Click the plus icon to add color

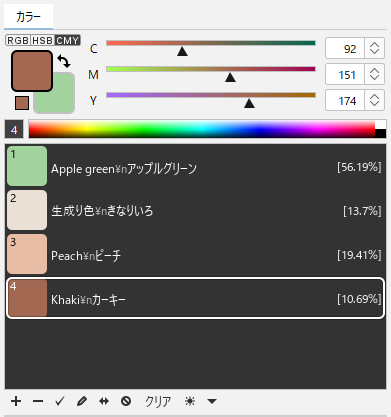(x=16, y=401)
